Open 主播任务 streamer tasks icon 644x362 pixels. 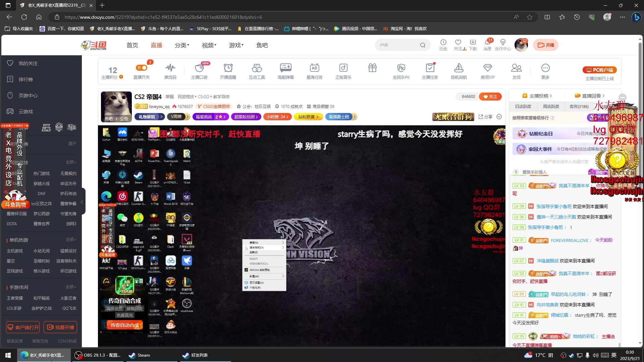coord(430,71)
